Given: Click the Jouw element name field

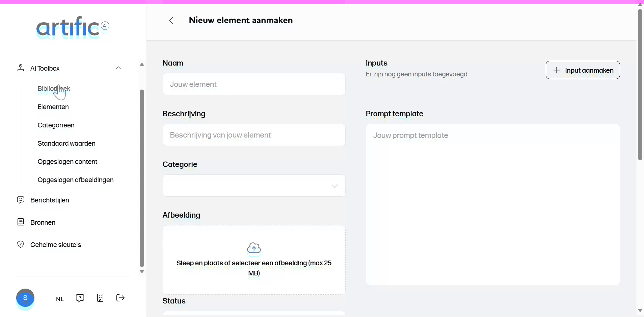Looking at the screenshot, I should tap(254, 84).
